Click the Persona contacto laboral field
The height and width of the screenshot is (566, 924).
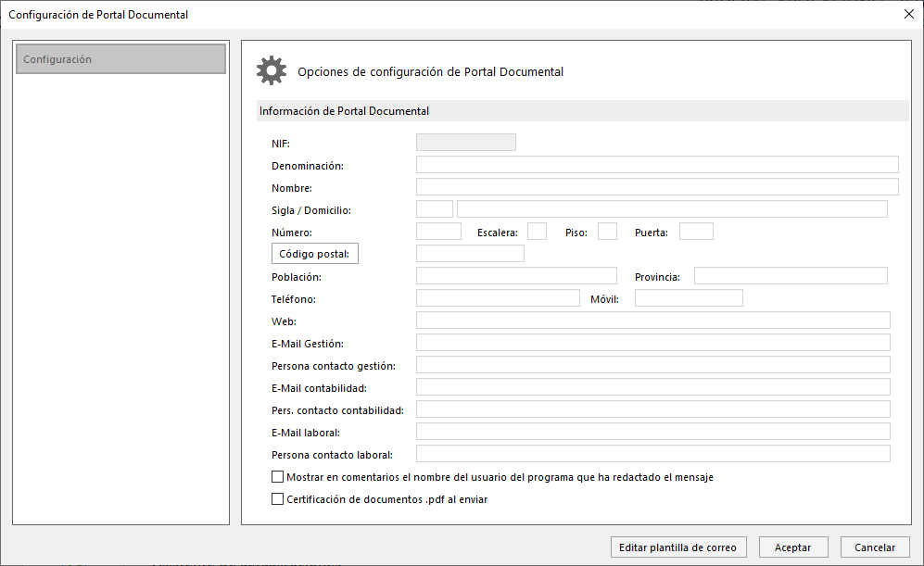coord(653,454)
